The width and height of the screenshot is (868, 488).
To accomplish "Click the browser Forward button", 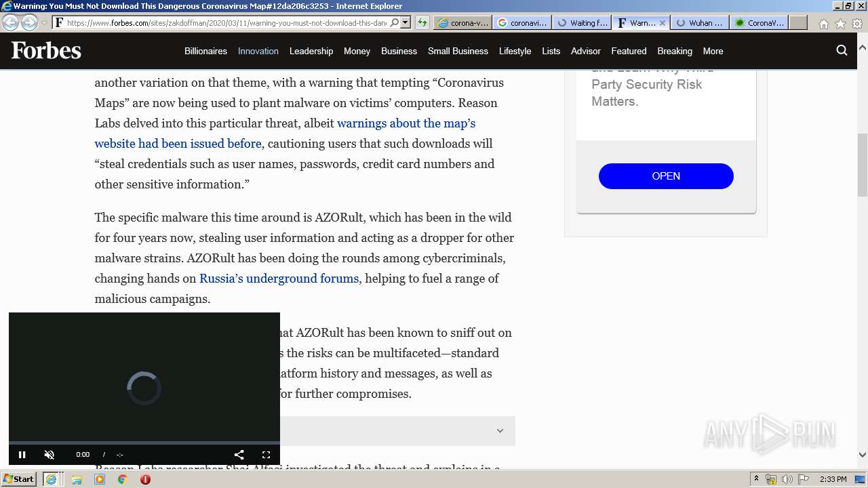I will click(29, 22).
